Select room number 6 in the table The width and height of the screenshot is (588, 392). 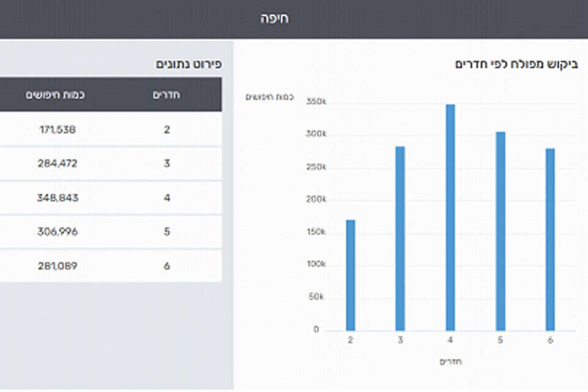(167, 266)
